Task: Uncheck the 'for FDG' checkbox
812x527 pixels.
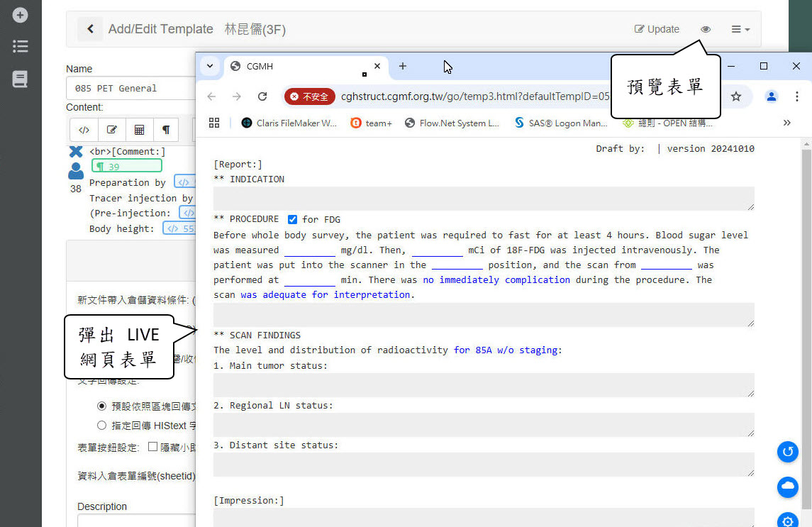Action: coord(292,220)
